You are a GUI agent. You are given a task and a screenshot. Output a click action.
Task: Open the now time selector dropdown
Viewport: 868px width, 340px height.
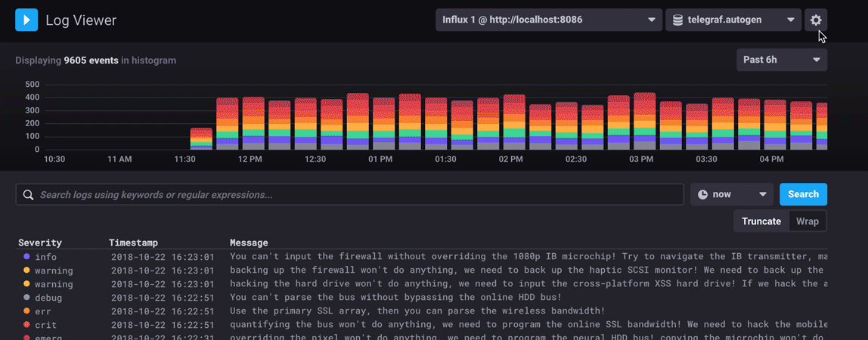click(732, 194)
